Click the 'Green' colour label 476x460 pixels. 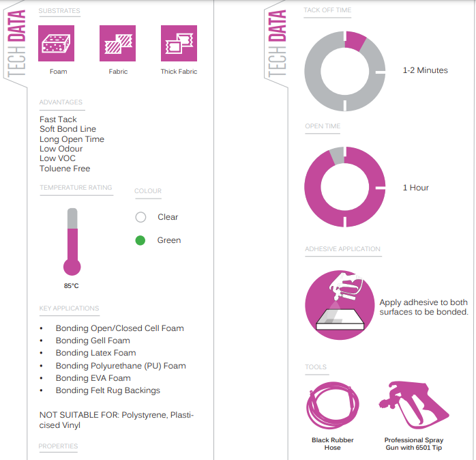pyautogui.click(x=169, y=240)
